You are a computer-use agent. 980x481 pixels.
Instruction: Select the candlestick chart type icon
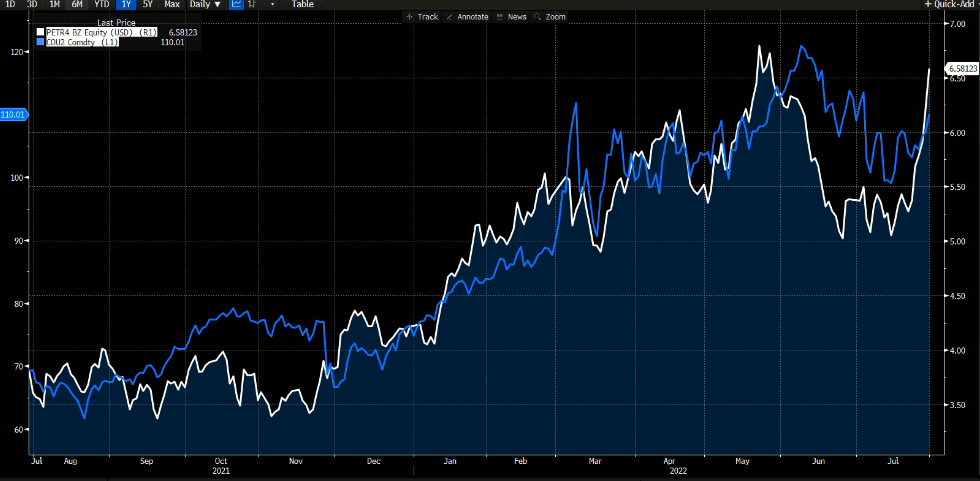tap(252, 4)
